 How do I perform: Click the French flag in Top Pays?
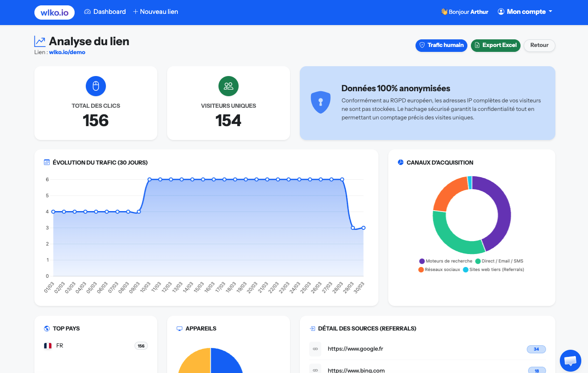[48, 346]
